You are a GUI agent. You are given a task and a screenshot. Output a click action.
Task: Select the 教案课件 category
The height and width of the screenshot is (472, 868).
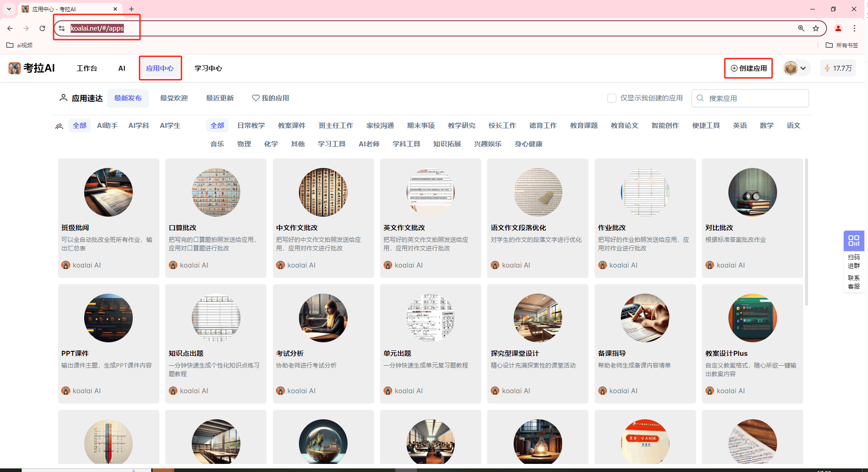(292, 125)
